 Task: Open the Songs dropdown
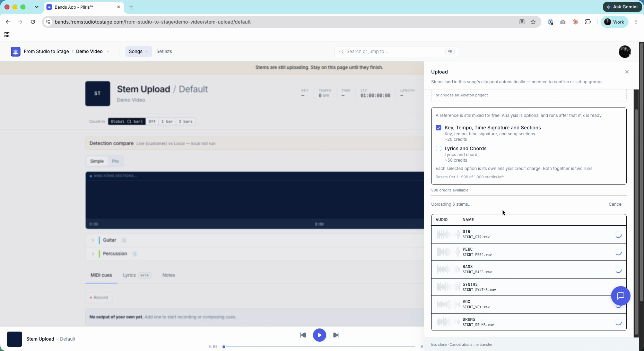click(x=139, y=51)
